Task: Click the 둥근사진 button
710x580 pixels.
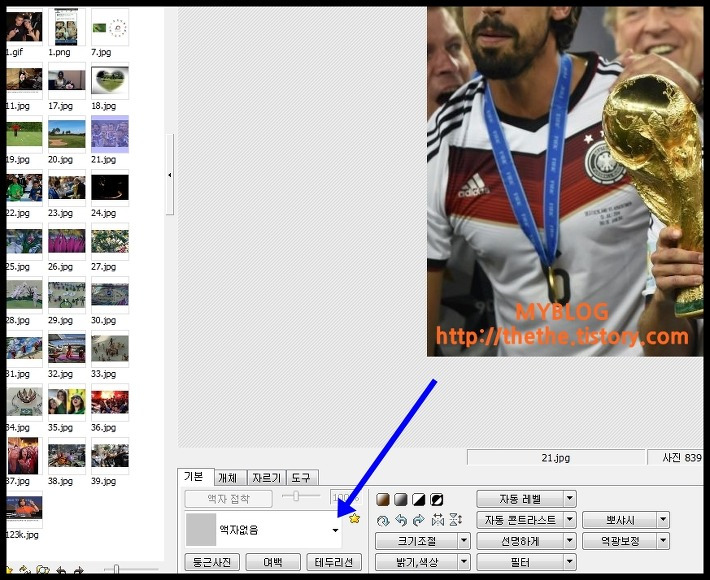Action: (212, 562)
